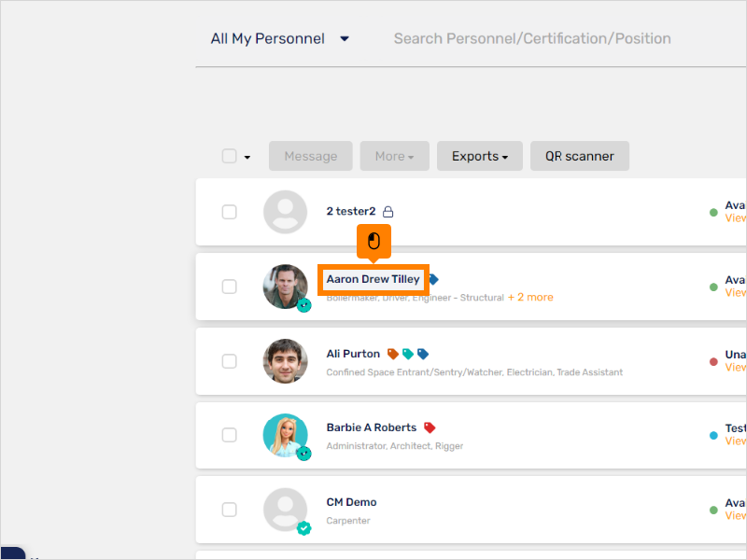
Task: Open the caret beside the select-all checkbox
Action: [246, 159]
